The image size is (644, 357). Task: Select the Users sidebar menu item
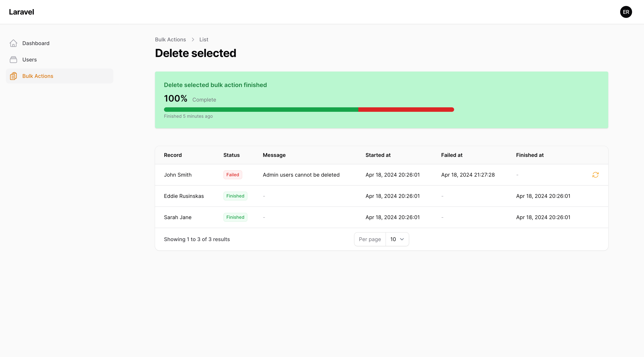click(x=30, y=59)
